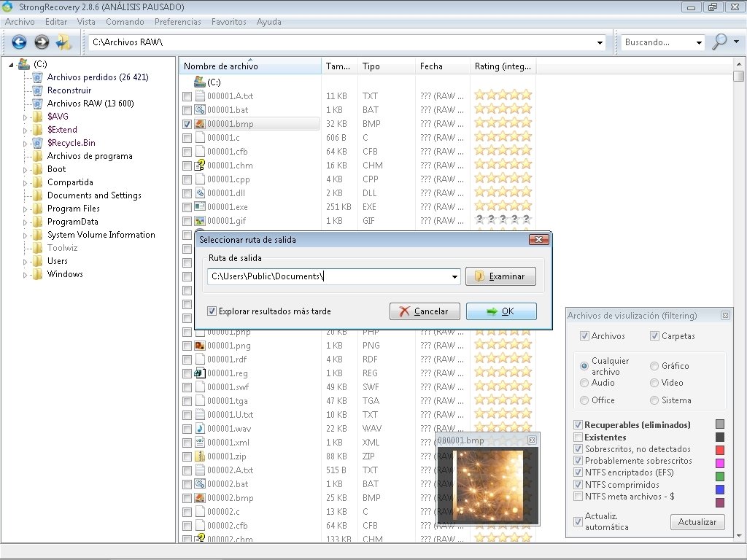
Task: Sort by Tipo column header
Action: click(386, 66)
